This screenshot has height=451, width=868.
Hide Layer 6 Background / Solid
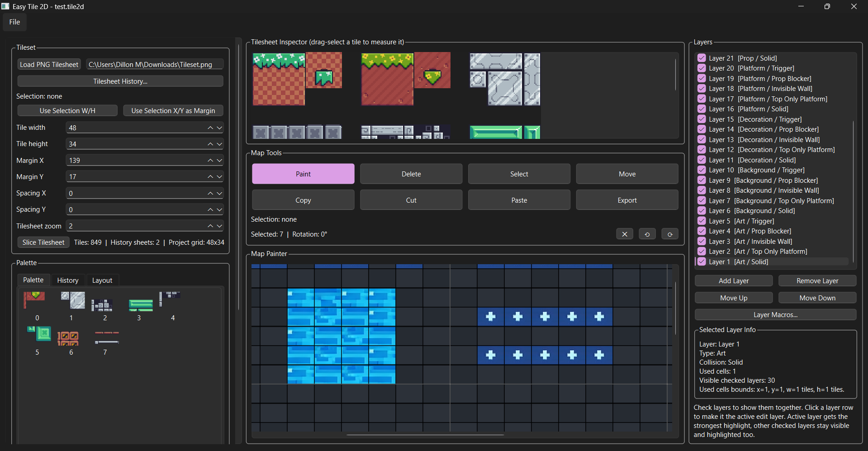(x=702, y=211)
